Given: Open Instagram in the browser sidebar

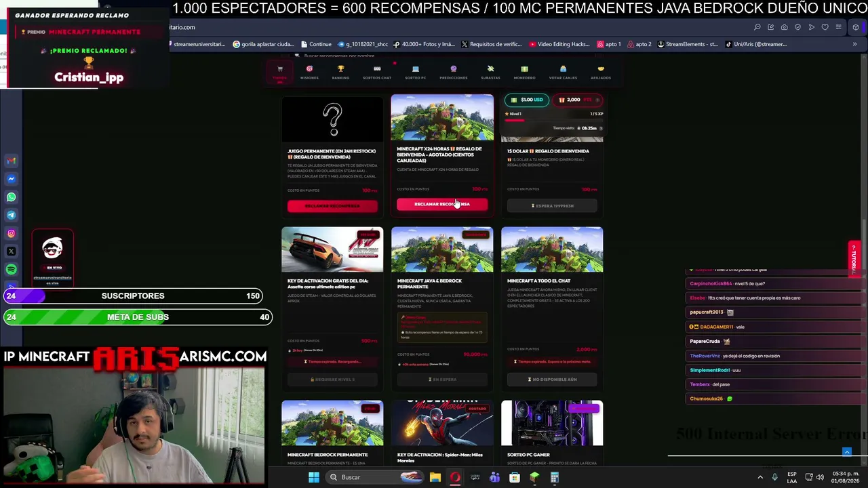Looking at the screenshot, I should click(x=11, y=233).
